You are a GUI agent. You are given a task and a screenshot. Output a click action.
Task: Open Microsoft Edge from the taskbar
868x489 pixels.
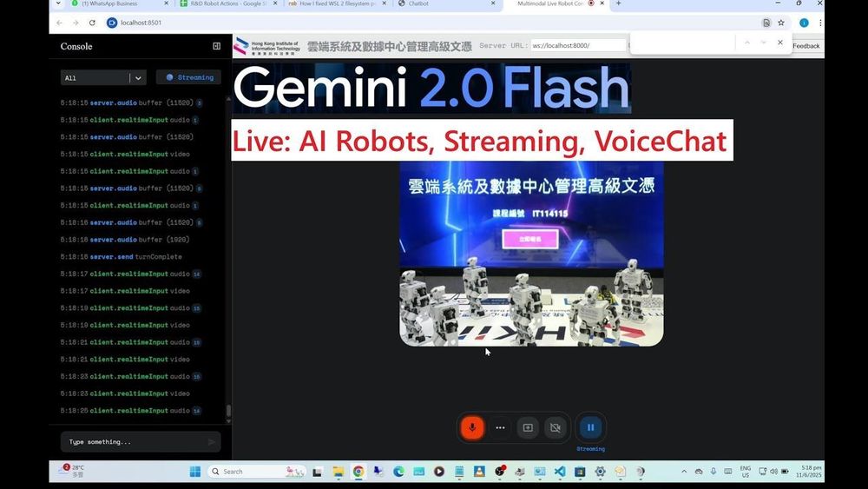pos(398,472)
